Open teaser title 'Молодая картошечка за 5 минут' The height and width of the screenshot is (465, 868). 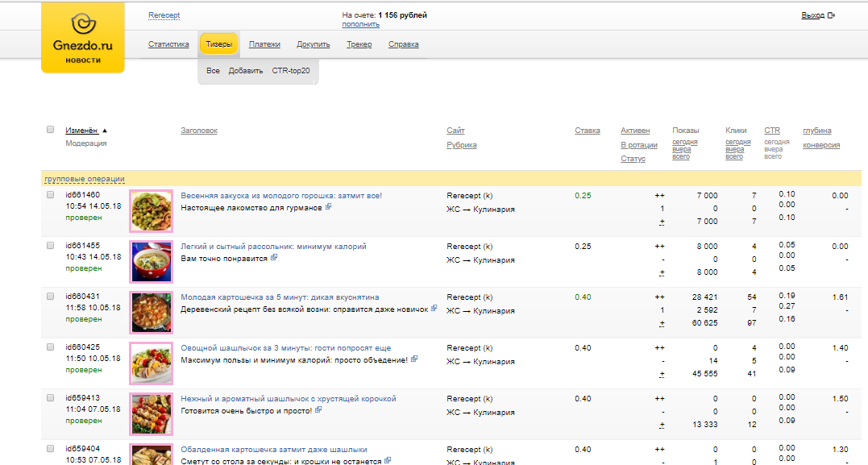click(x=280, y=297)
